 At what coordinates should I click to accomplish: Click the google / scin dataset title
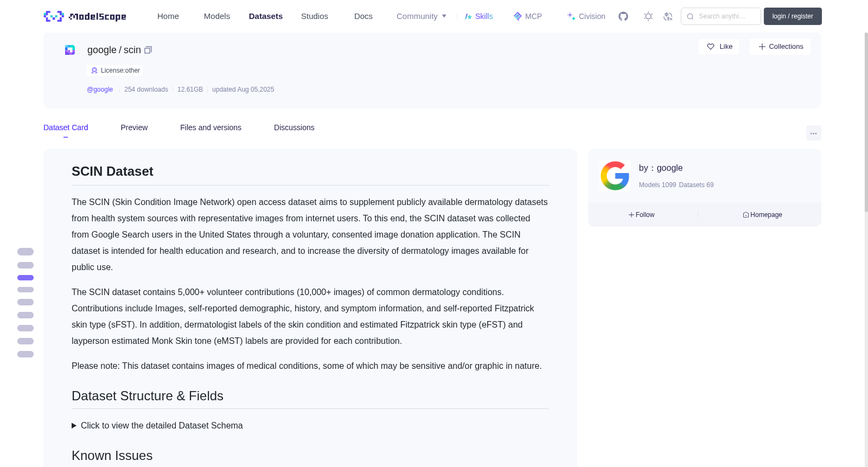tap(114, 50)
